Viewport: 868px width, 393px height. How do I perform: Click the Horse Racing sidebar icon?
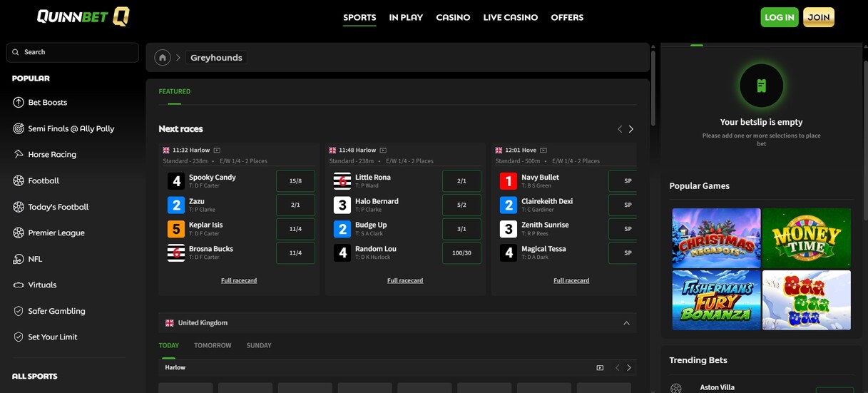pyautogui.click(x=19, y=154)
